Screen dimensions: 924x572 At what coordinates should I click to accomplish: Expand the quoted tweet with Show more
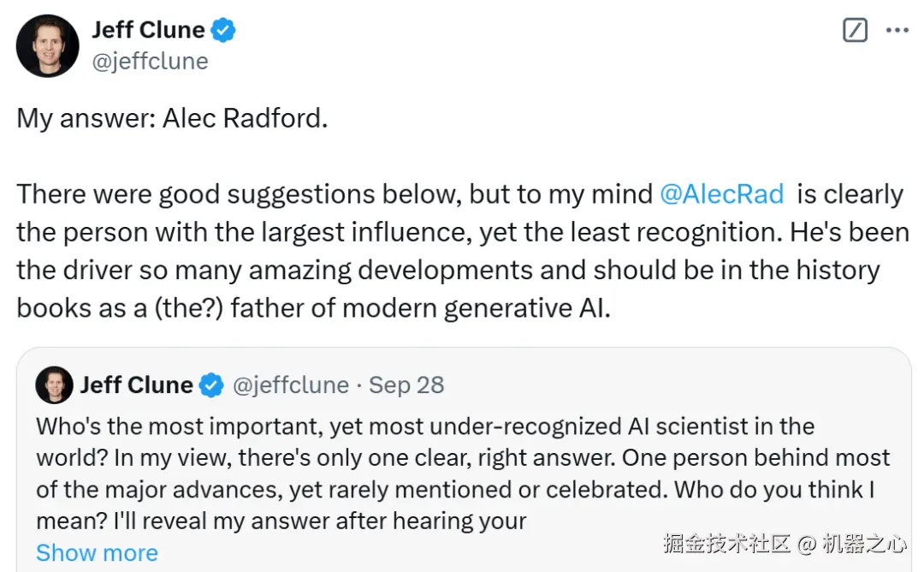(x=97, y=553)
